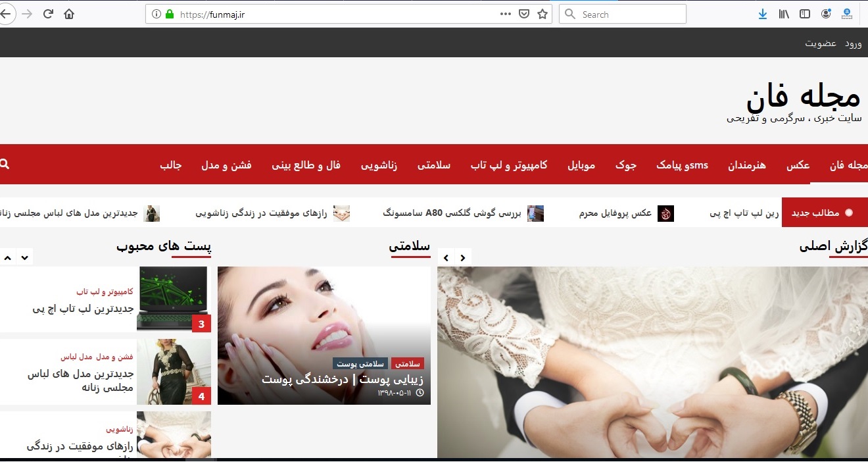Open the site search magnifier icon
868x462 pixels.
pyautogui.click(x=5, y=164)
